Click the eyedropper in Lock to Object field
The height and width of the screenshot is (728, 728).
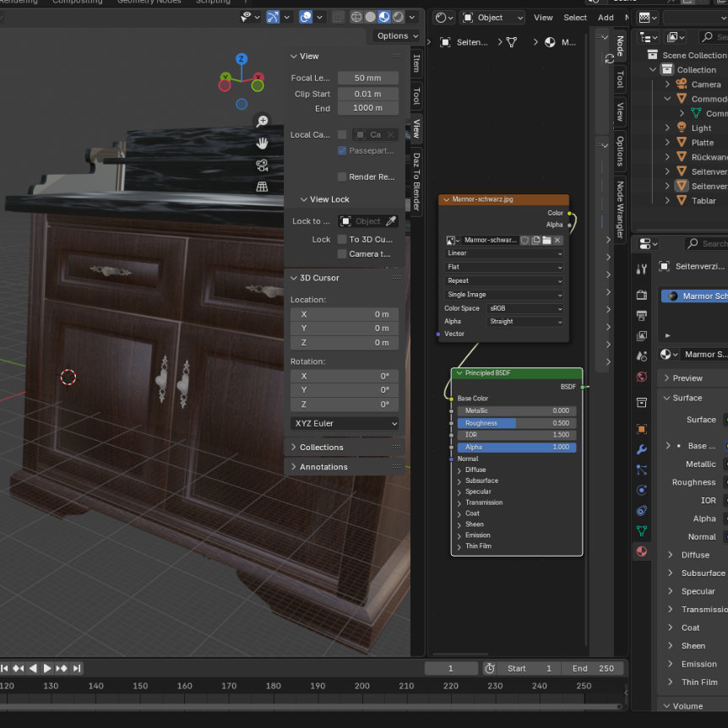point(391,221)
